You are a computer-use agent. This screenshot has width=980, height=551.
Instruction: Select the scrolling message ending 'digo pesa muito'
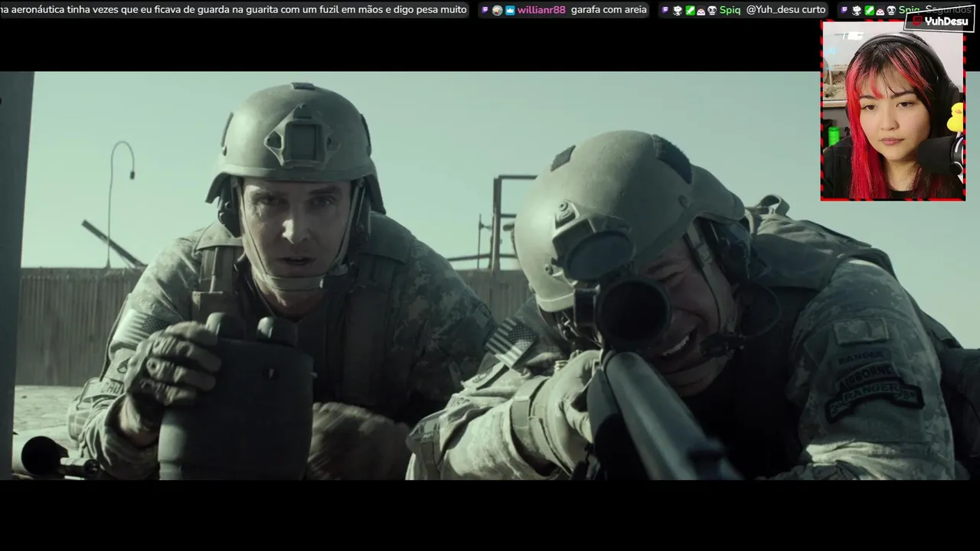[234, 10]
